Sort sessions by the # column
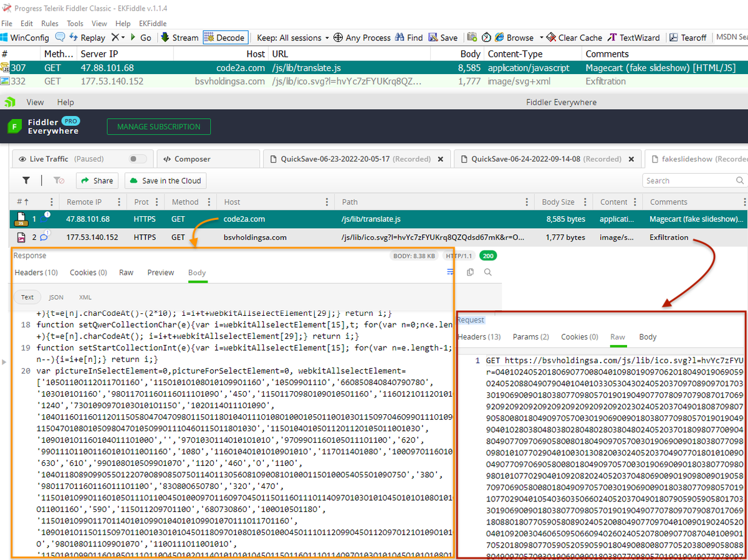Viewport: 748px width, 560px height. pos(23,202)
